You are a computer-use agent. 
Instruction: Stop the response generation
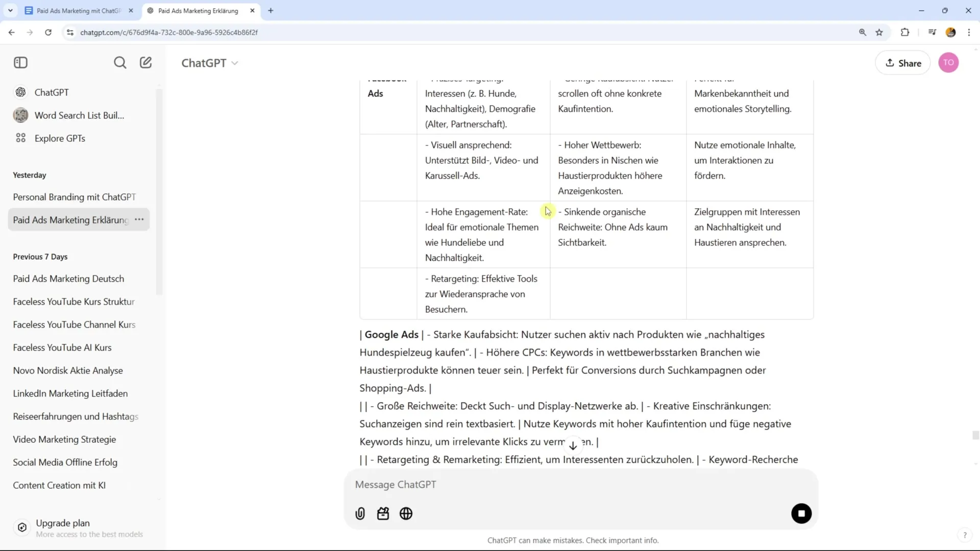801,514
